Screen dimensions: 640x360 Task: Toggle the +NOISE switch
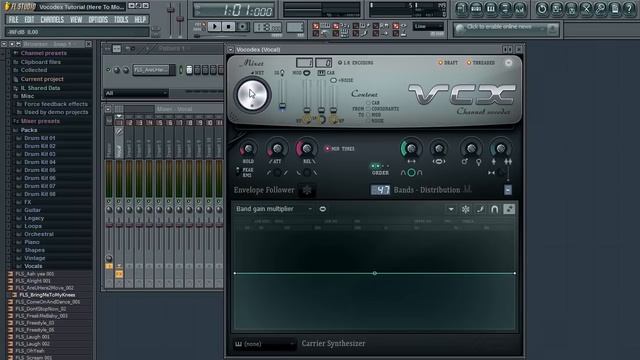(333, 80)
